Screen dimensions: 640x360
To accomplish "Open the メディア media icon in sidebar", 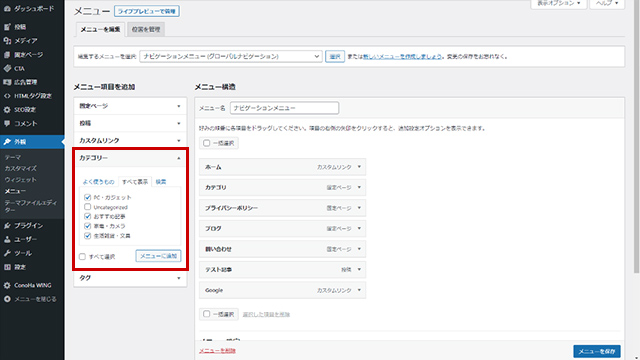I will 7,40.
